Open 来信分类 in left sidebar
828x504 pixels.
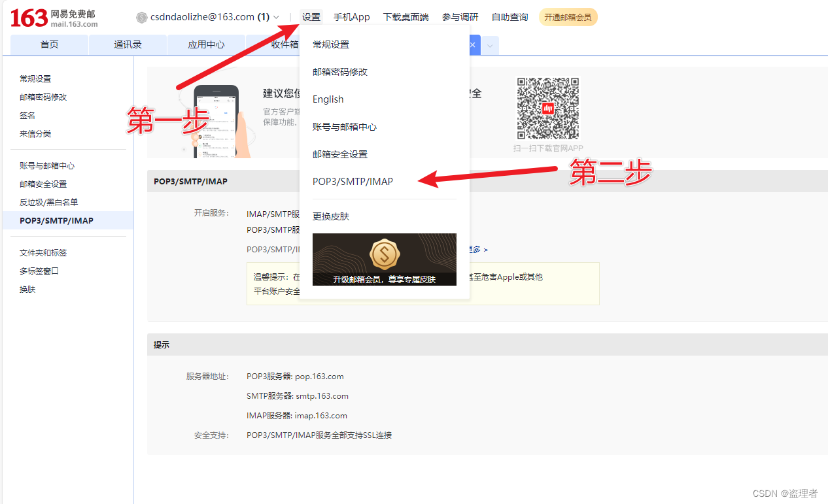[35, 133]
